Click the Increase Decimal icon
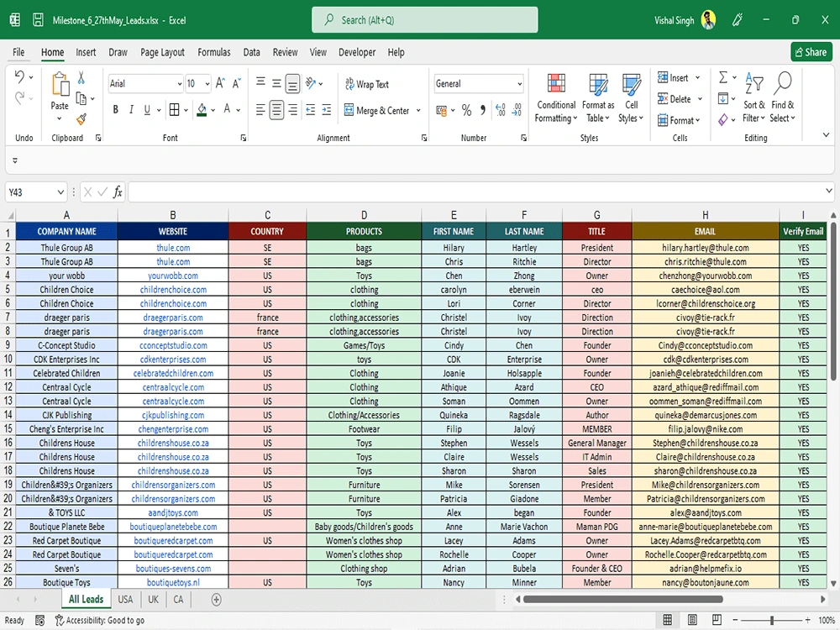The image size is (840, 630). coord(501,110)
